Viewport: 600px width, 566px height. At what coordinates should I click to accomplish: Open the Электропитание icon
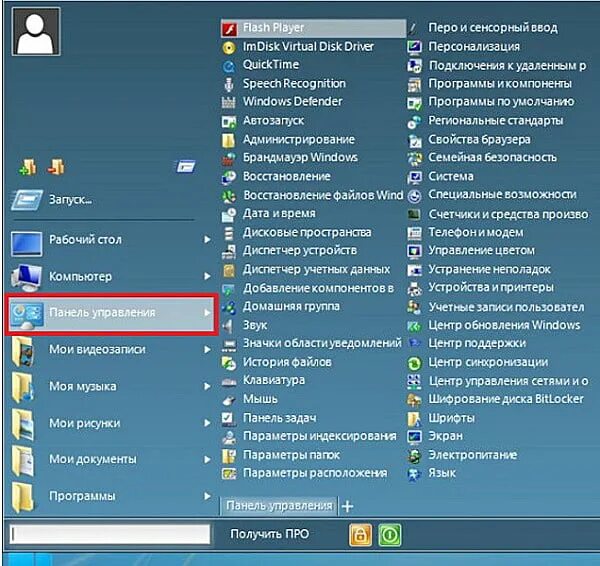(414, 456)
